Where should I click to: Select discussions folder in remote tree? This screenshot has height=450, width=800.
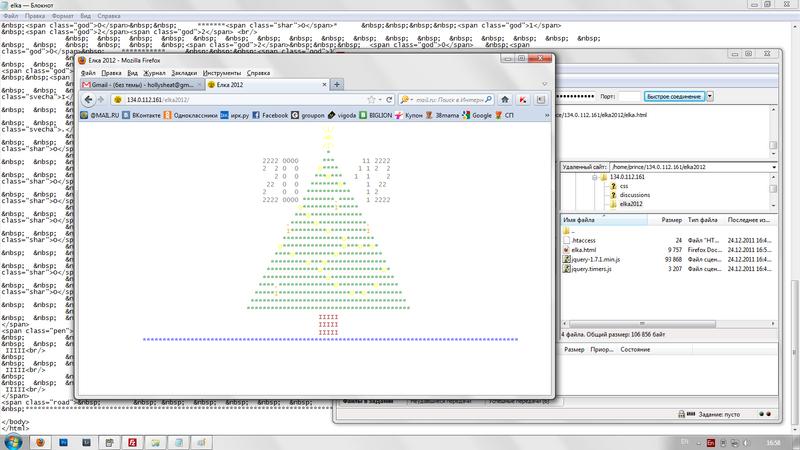(x=635, y=195)
